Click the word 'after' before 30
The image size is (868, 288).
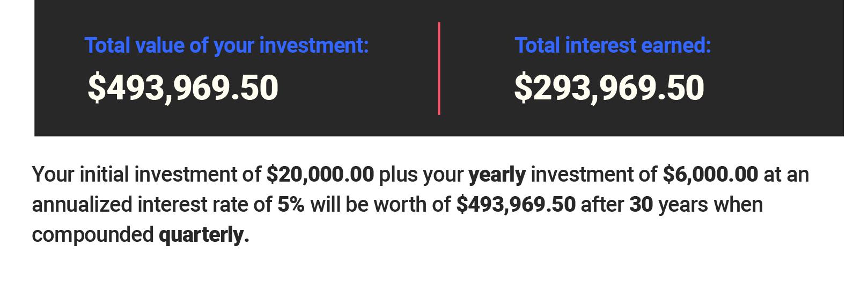click(602, 205)
